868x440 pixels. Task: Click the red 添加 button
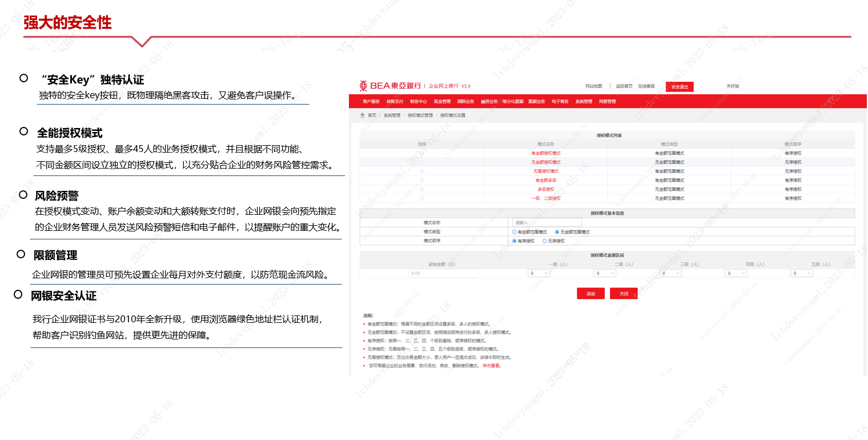coord(590,294)
